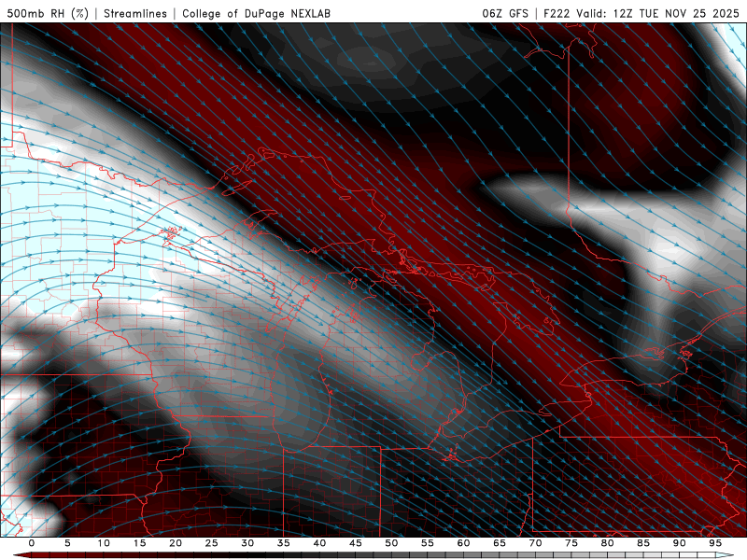
Task: Select the '30' color scale label
Action: point(247,543)
